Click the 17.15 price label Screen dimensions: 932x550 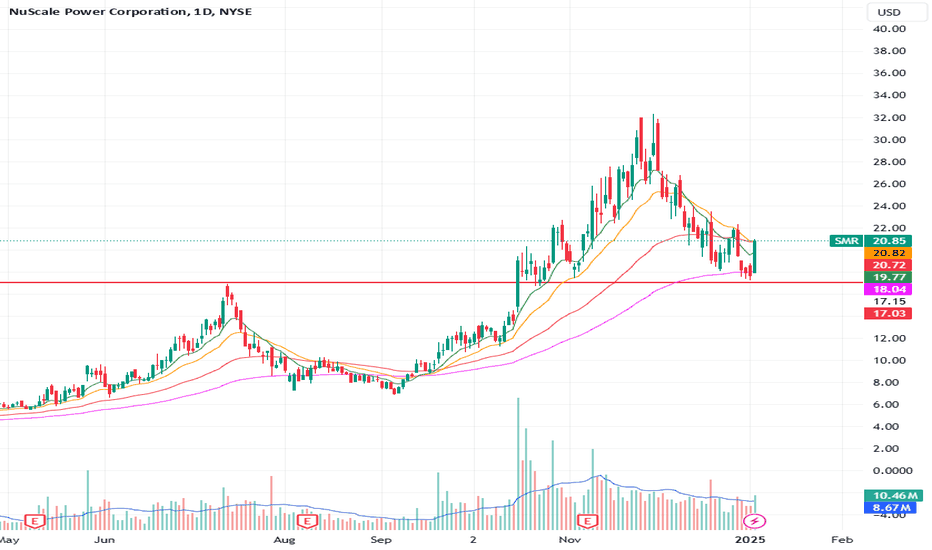[x=889, y=301]
